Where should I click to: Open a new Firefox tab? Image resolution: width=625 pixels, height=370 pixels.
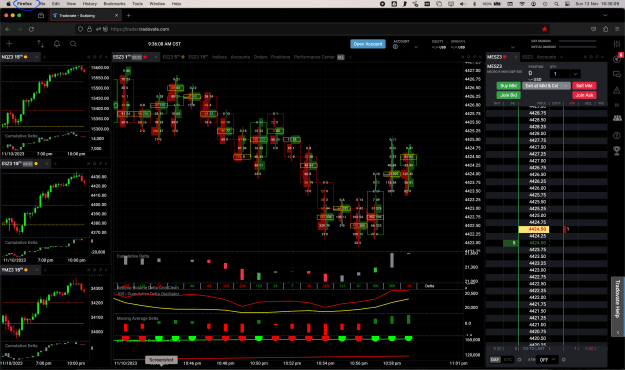point(128,16)
